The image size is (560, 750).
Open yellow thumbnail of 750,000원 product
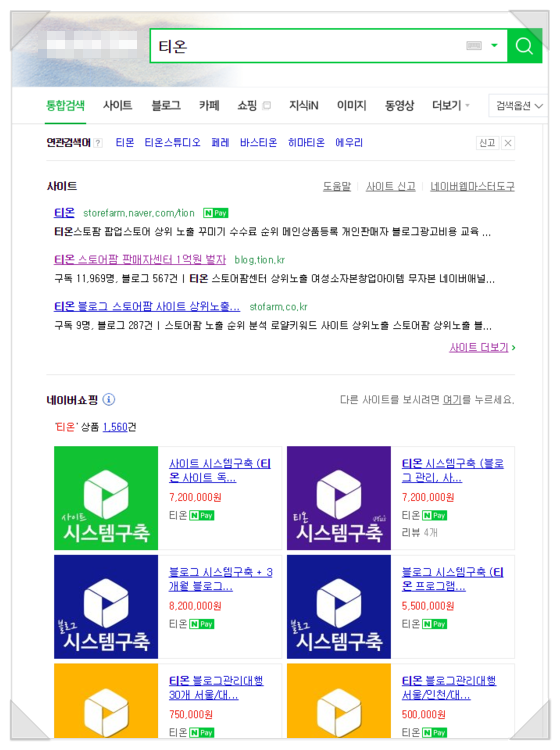106,701
